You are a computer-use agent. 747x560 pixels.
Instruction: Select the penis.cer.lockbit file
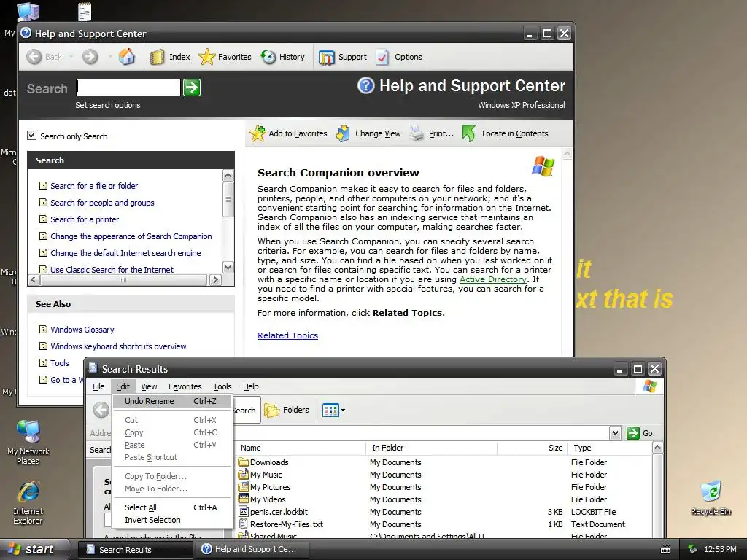(273, 512)
